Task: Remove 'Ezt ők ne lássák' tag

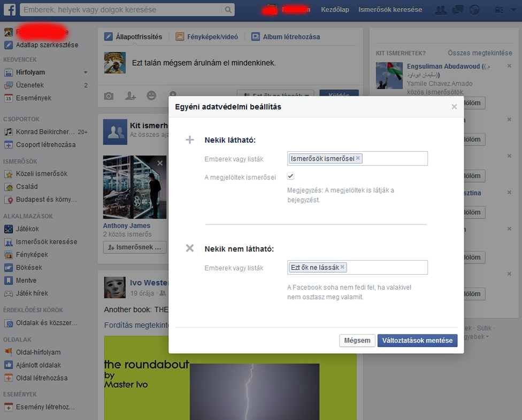Action: pos(343,267)
